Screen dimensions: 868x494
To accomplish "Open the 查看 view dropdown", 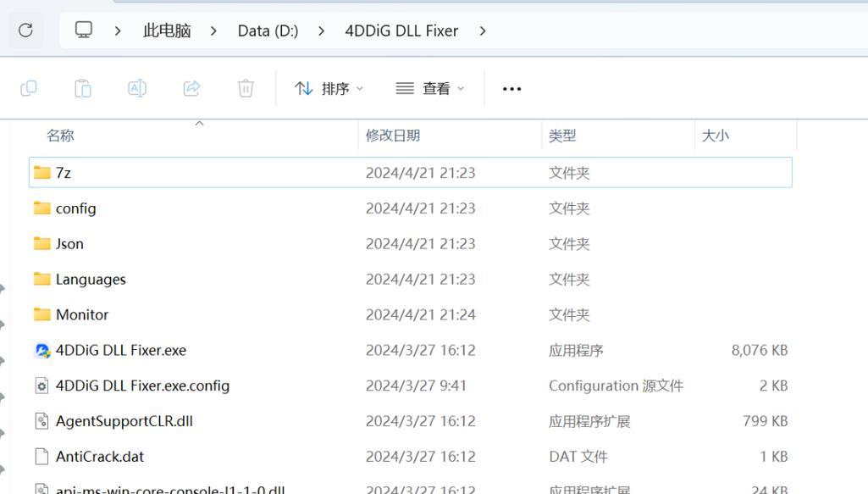I will click(430, 89).
